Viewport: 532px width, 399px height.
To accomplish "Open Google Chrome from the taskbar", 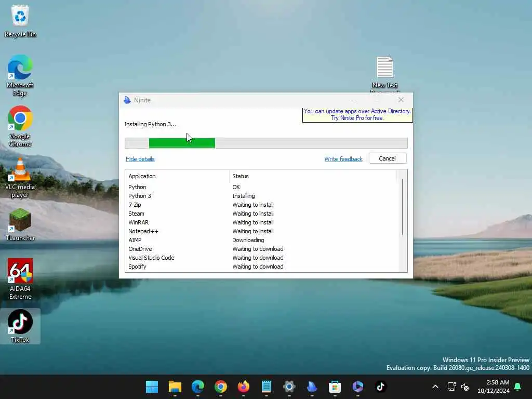I will 220,387.
